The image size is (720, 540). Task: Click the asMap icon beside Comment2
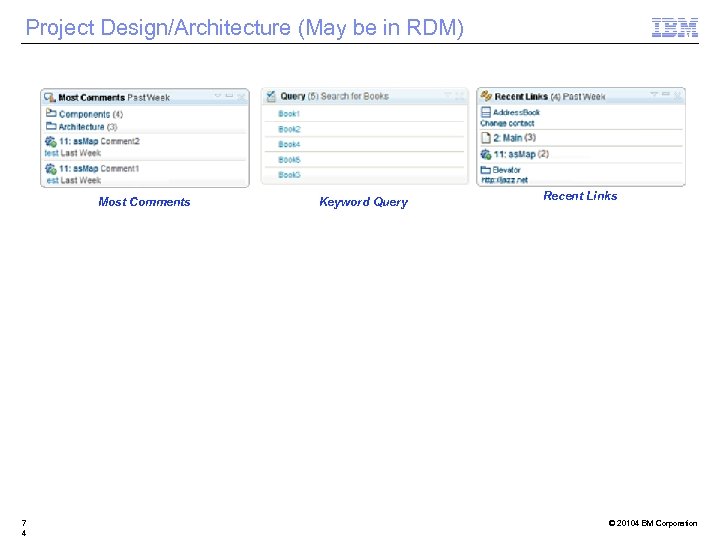51,141
